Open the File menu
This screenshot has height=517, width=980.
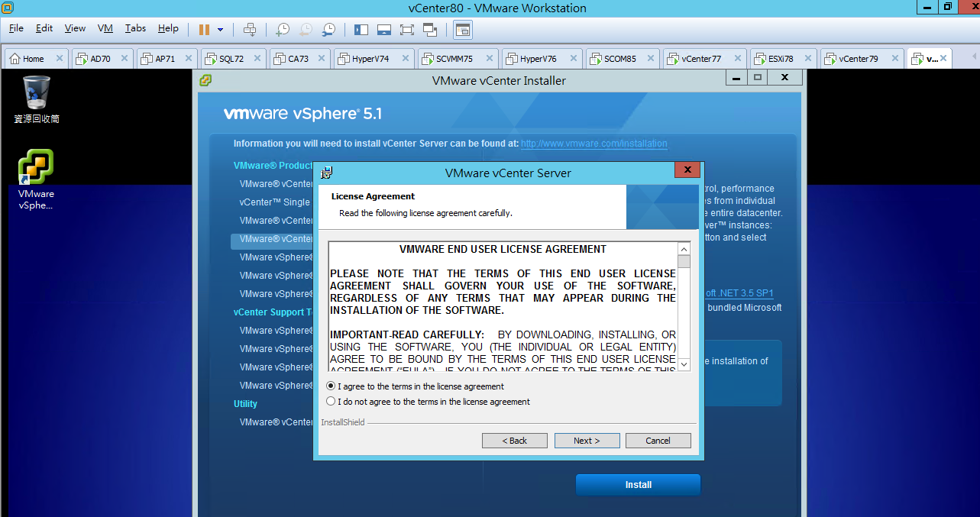[x=16, y=28]
